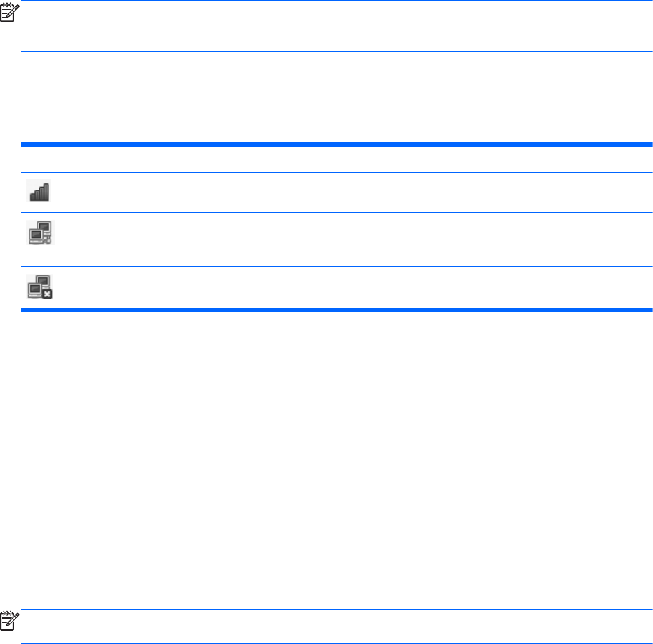Click the divider above the disconnected network row
This screenshot has width=653, height=644.
[x=337, y=266]
